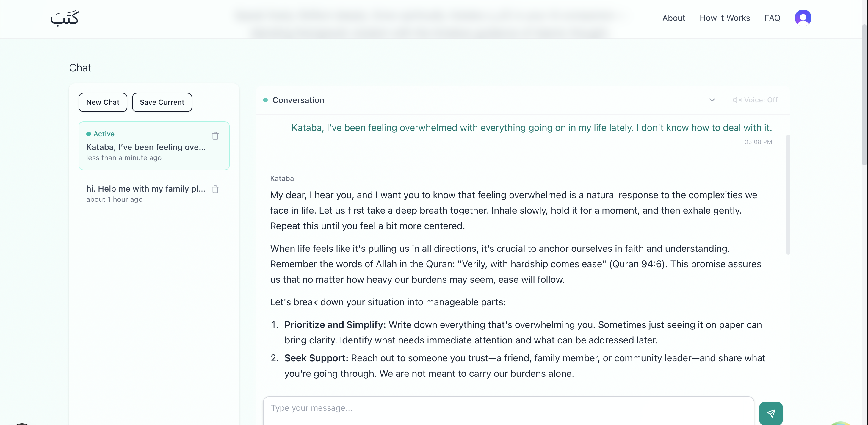The width and height of the screenshot is (868, 425).
Task: Click the muted speaker icon
Action: click(737, 100)
